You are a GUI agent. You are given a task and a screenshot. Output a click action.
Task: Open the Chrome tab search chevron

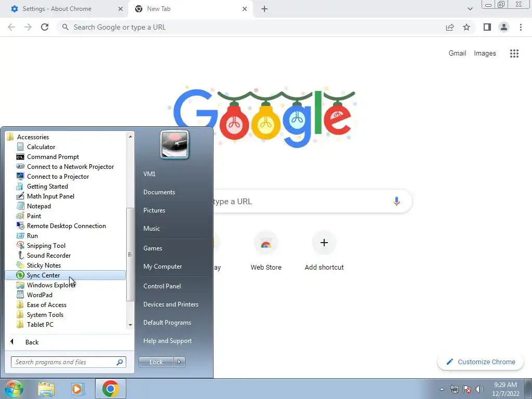click(x=470, y=9)
